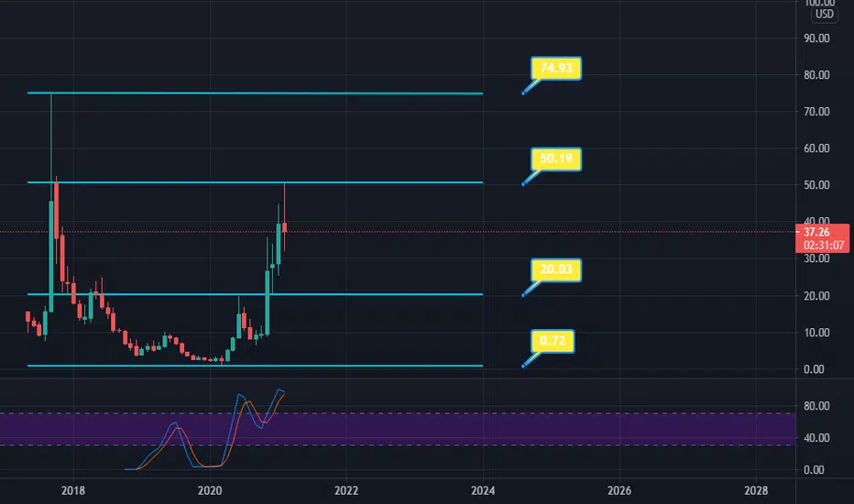Screen dimensions: 854x504
Task: Click the countdown timer 02:31:07
Action: pyautogui.click(x=823, y=246)
